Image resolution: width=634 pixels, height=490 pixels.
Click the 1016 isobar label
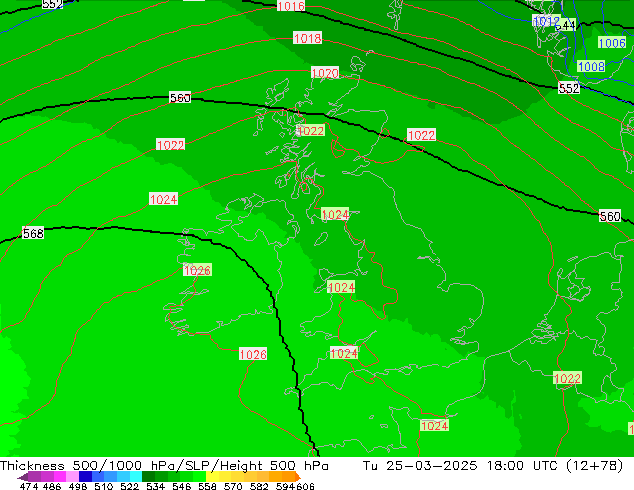[291, 6]
